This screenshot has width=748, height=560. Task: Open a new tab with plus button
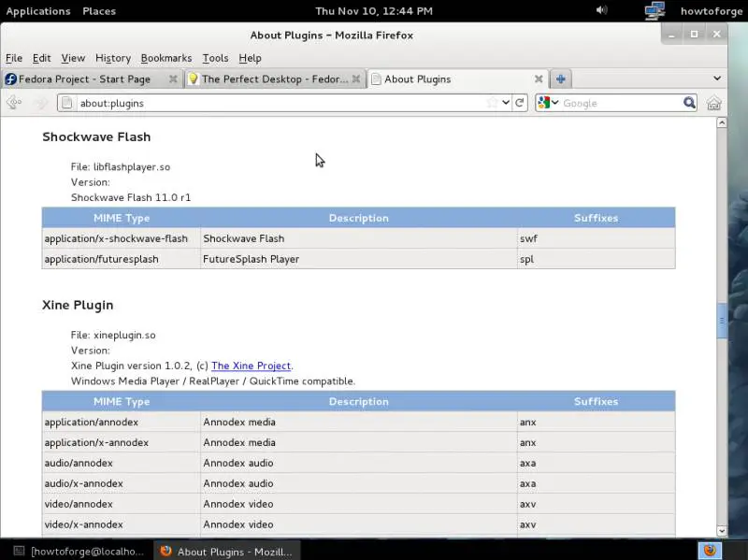tap(560, 79)
